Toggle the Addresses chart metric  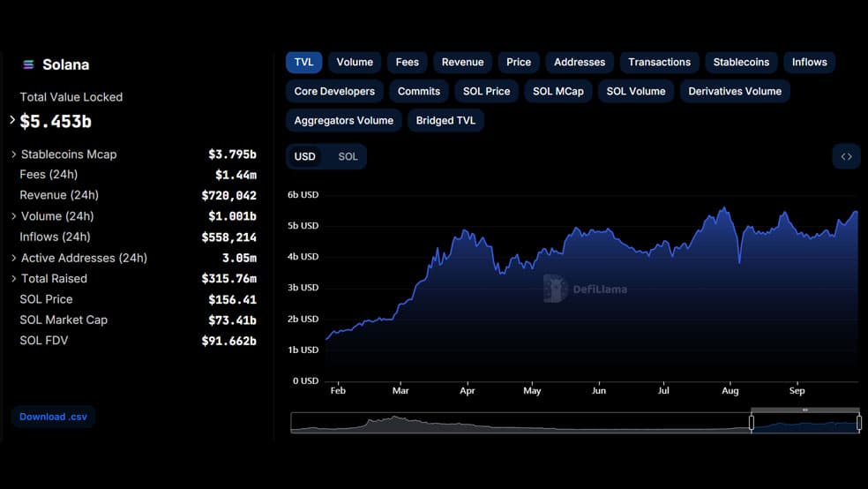click(x=580, y=62)
